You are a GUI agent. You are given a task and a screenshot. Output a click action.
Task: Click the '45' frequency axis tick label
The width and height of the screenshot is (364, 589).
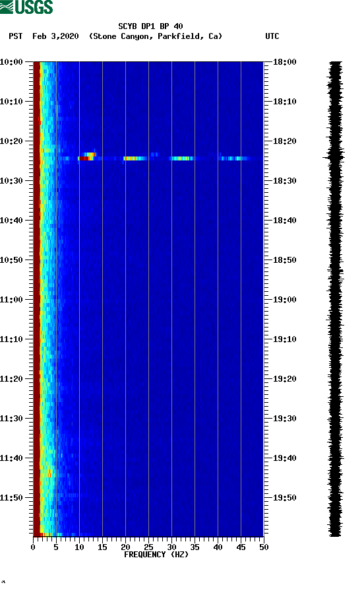click(241, 547)
